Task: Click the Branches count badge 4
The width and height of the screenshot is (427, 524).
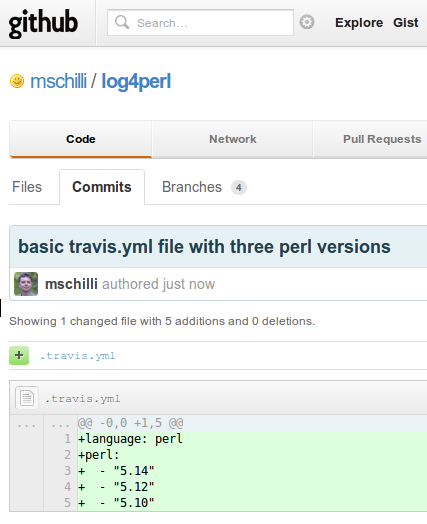Action: click(239, 187)
